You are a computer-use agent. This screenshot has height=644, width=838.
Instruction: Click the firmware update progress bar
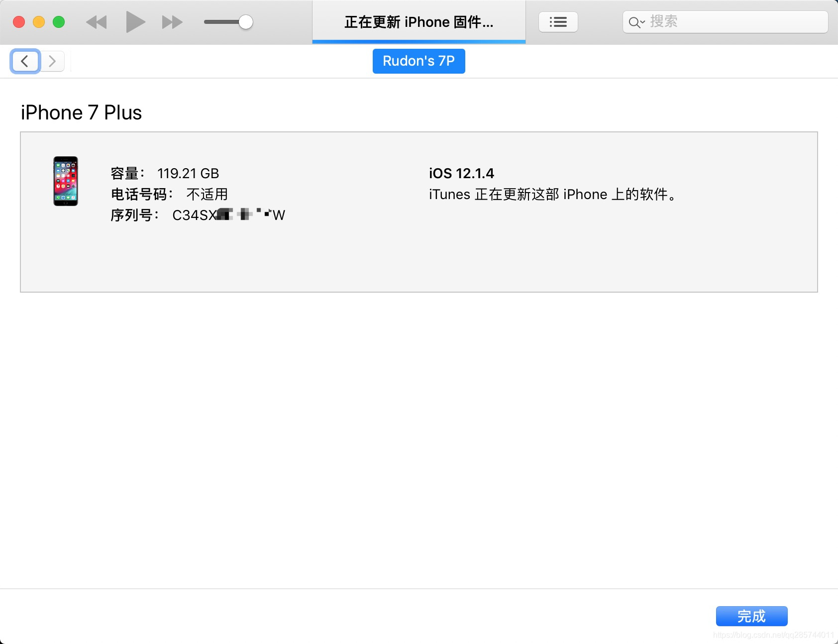(419, 42)
